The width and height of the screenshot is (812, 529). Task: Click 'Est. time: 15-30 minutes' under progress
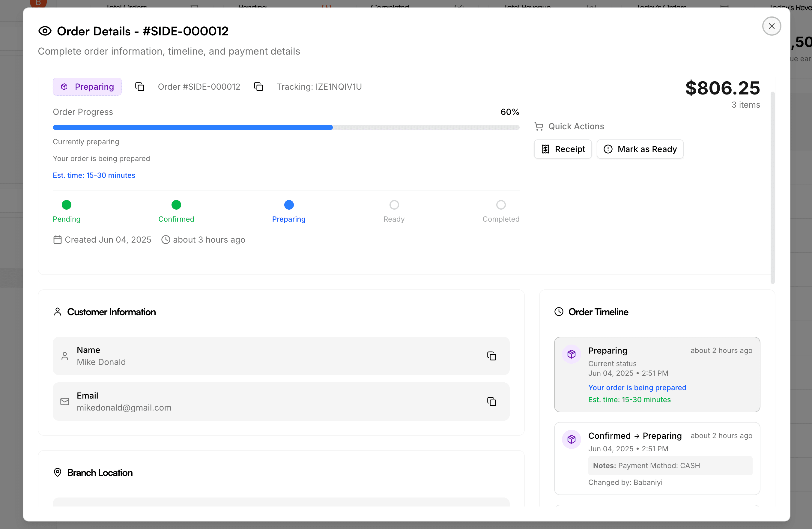click(x=94, y=175)
